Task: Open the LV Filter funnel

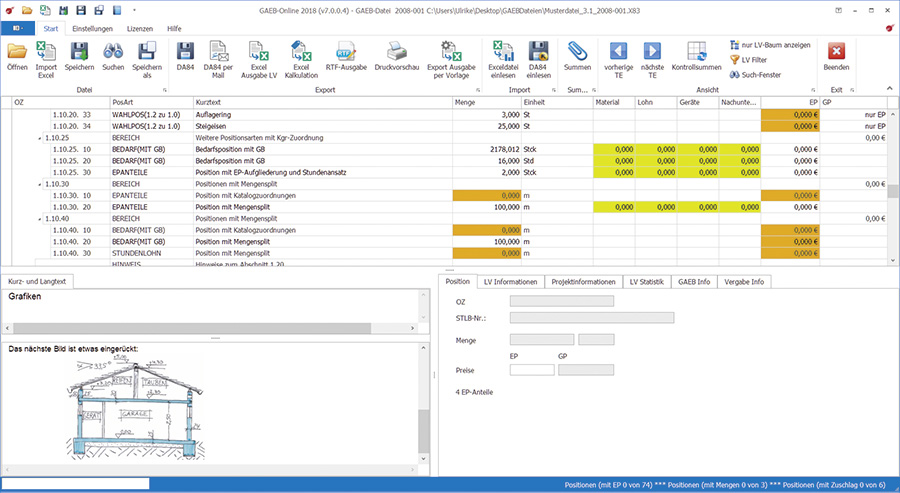Action: point(748,60)
